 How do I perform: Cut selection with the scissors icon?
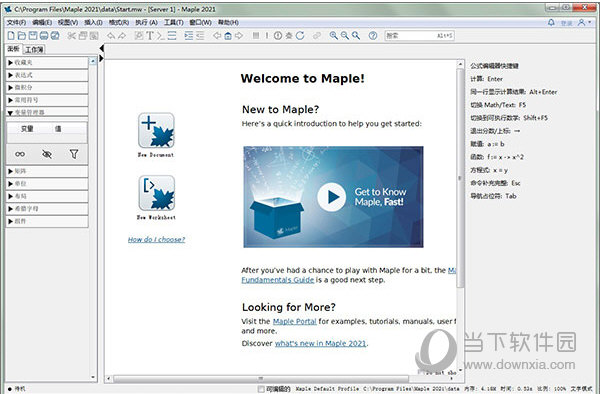72,36
